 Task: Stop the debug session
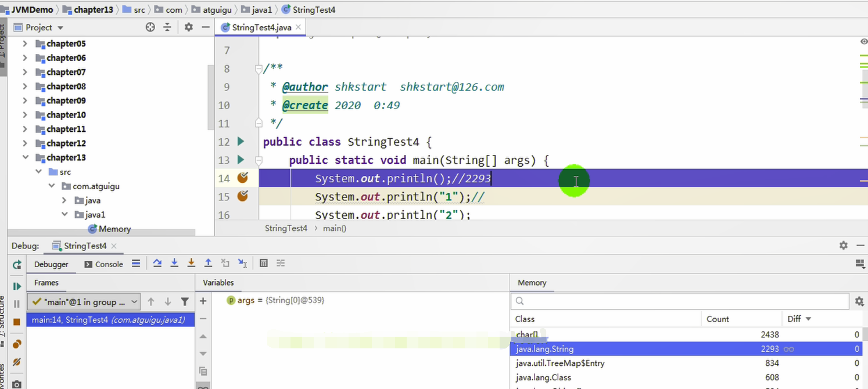pos(17,322)
